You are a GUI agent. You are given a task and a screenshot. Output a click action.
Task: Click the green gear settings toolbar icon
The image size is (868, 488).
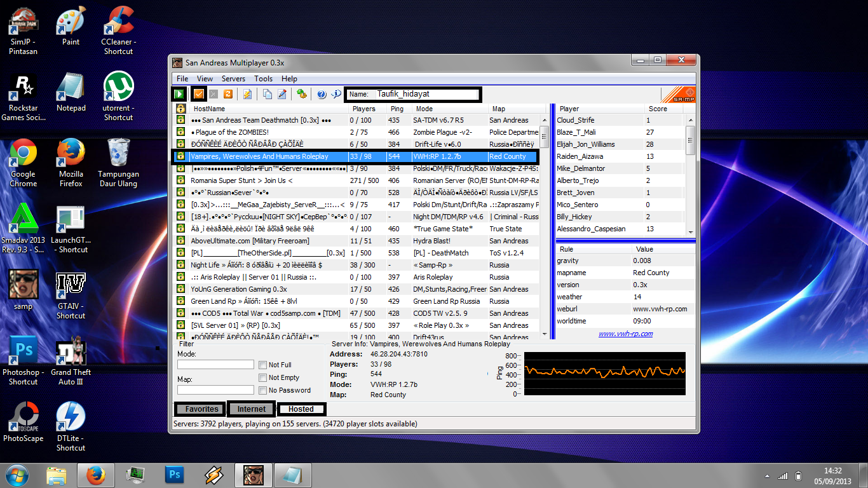coord(302,94)
